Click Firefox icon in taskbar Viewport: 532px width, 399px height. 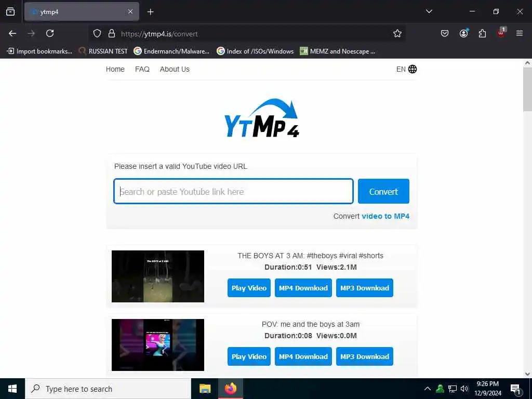coord(230,389)
